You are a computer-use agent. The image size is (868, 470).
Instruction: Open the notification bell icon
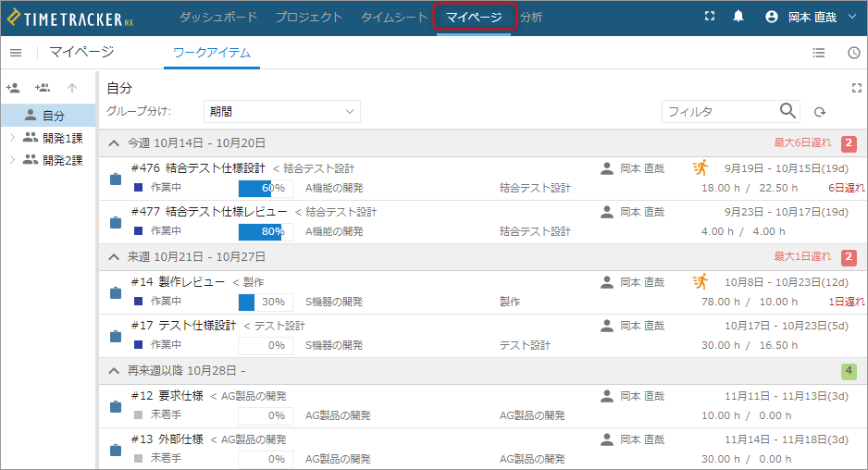[738, 17]
